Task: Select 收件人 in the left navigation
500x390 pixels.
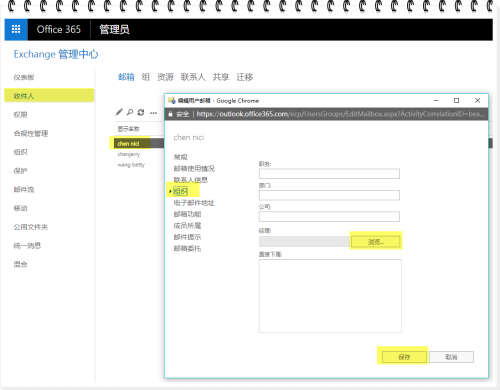Action: click(x=49, y=96)
